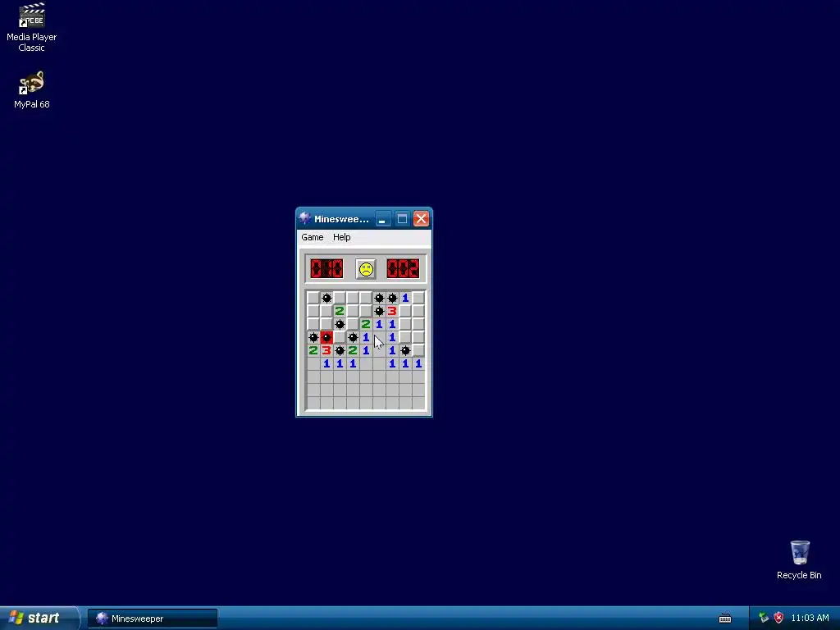840x630 pixels.
Task: Click the mine directly above the green 2 below it, left of the cursor
Action: pos(353,337)
